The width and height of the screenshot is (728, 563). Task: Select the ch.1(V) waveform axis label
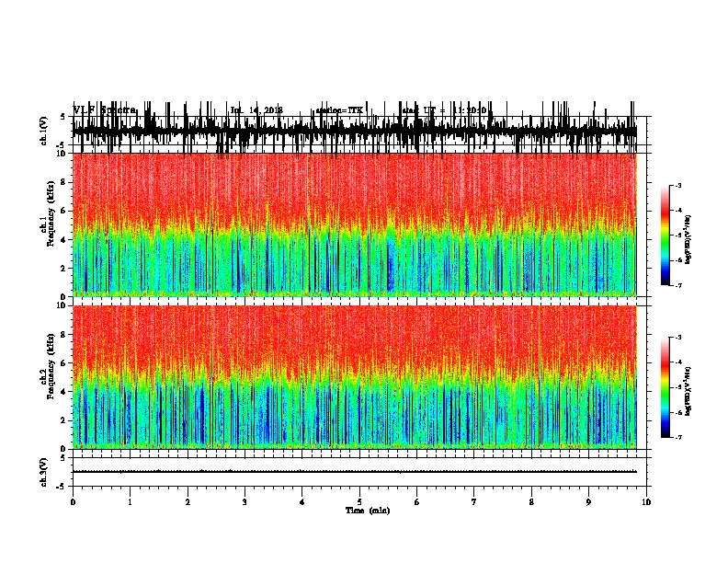pyautogui.click(x=44, y=131)
